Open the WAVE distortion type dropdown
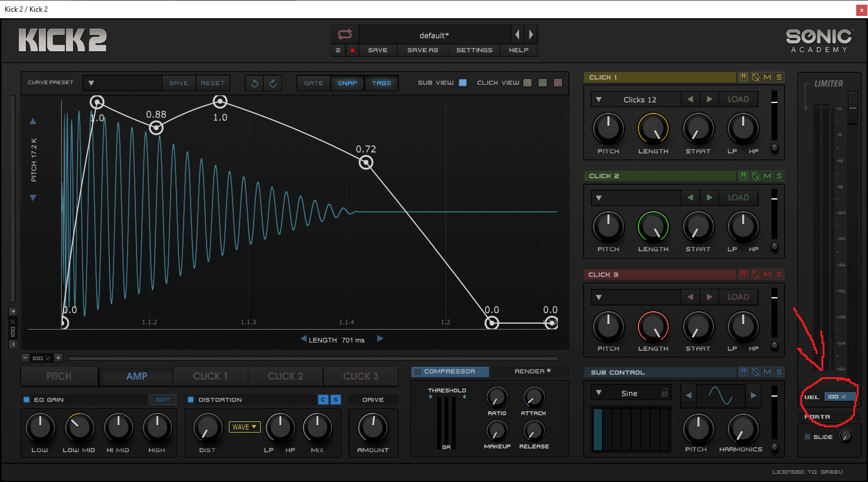 tap(245, 427)
